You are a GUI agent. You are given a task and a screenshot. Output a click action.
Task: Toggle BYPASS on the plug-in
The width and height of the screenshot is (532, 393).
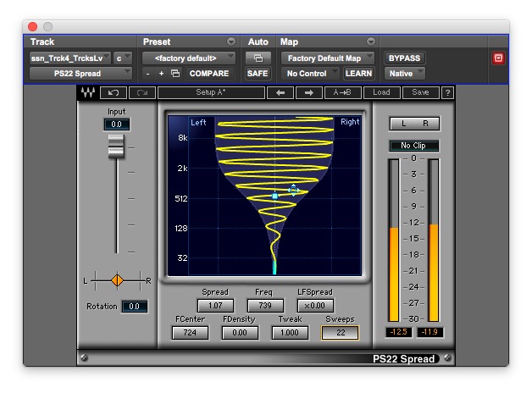404,58
